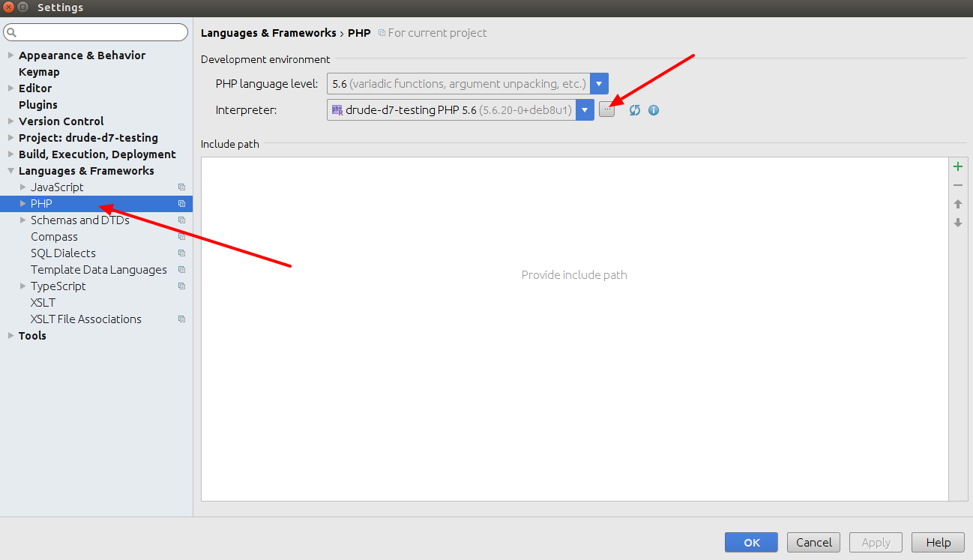Screen dimensions: 973x560
Task: Select the Keymap settings page
Action: 39,72
